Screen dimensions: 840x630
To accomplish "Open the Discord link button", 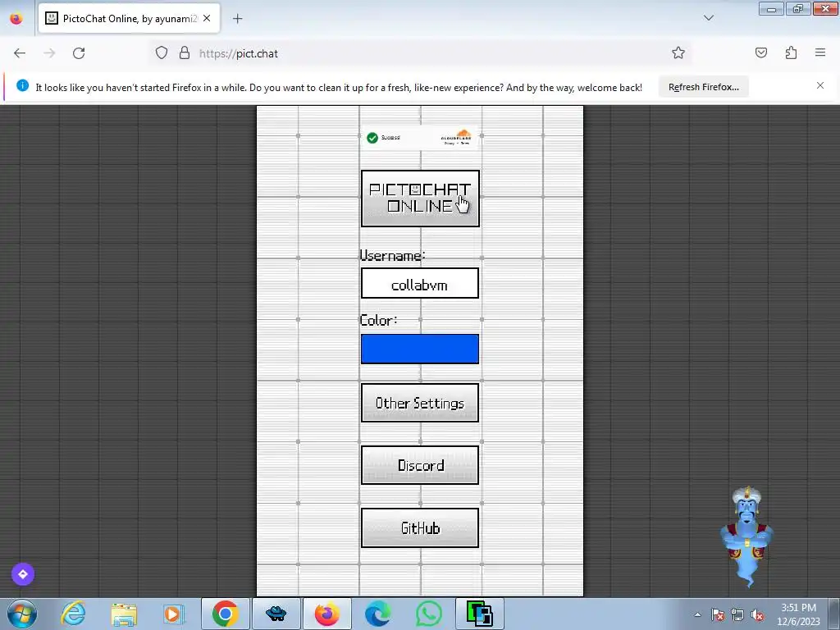I will point(420,465).
